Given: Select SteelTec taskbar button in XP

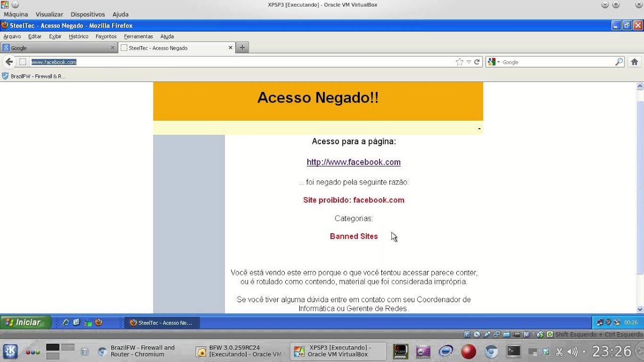Looking at the screenshot, I should tap(162, 323).
